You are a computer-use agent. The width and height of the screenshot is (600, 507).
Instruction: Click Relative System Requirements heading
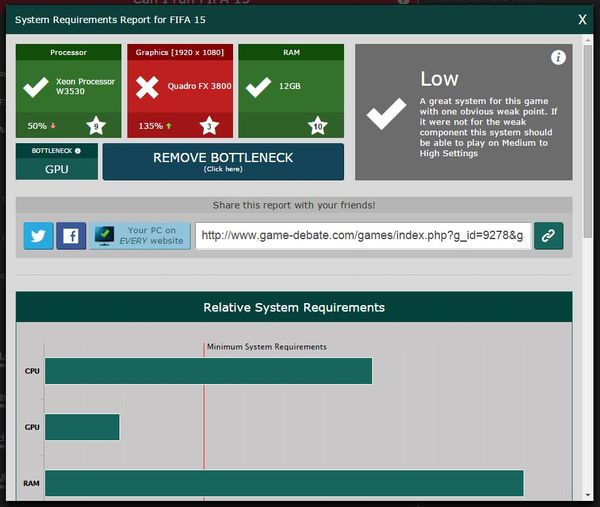coord(294,307)
